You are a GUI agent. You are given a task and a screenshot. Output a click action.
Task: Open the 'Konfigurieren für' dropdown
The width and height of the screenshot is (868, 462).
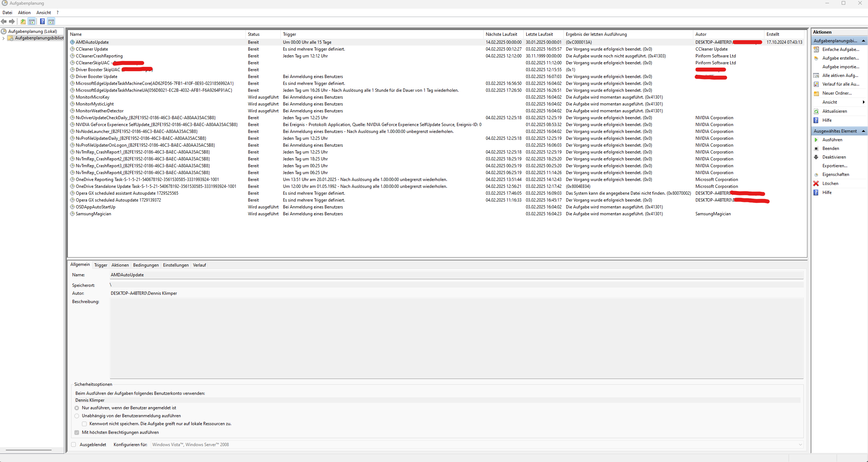pos(800,445)
